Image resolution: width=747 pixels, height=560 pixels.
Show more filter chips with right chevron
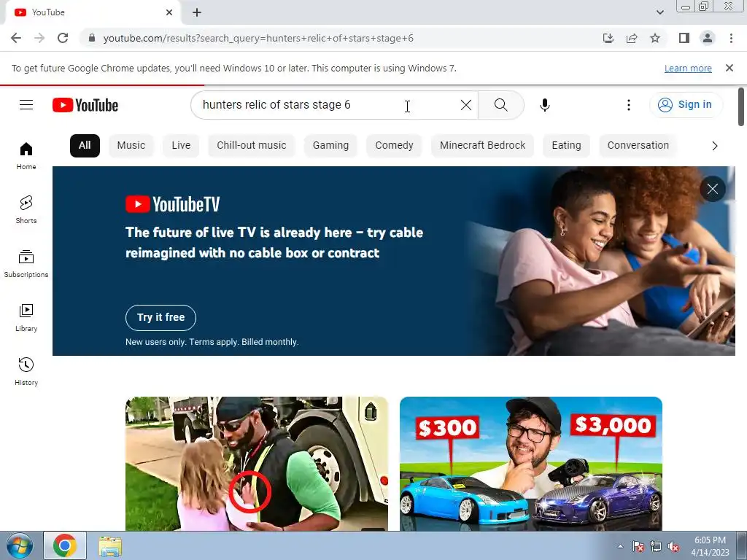pos(715,146)
